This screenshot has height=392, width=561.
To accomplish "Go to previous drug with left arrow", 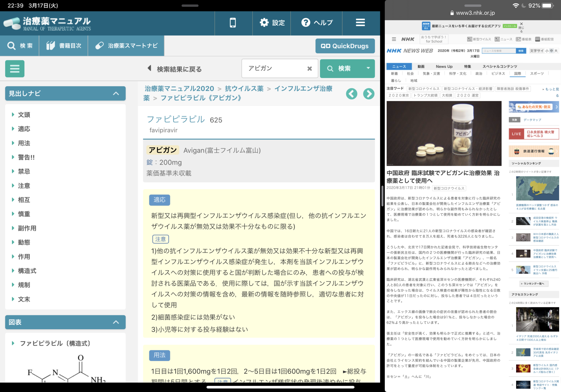I will (x=351, y=94).
